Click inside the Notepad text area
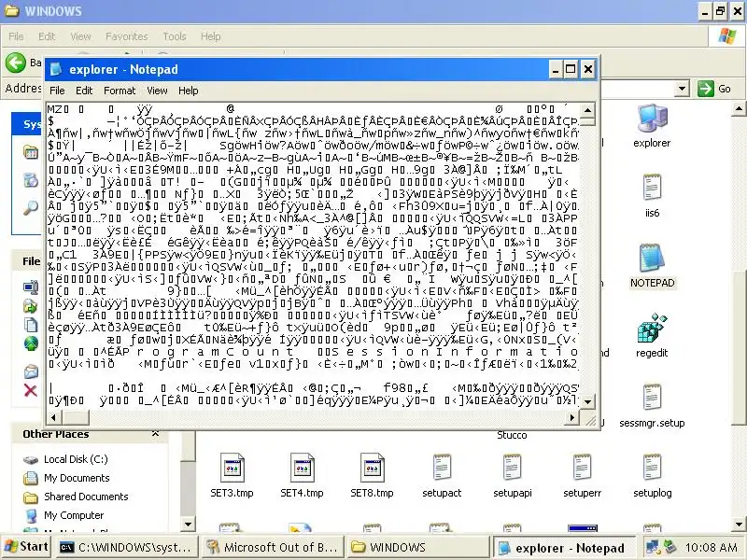 [x=314, y=256]
